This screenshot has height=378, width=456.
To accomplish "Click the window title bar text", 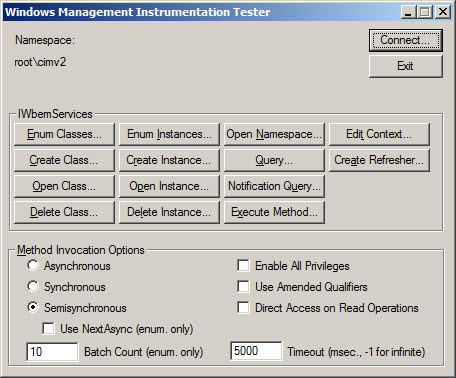I will point(138,12).
